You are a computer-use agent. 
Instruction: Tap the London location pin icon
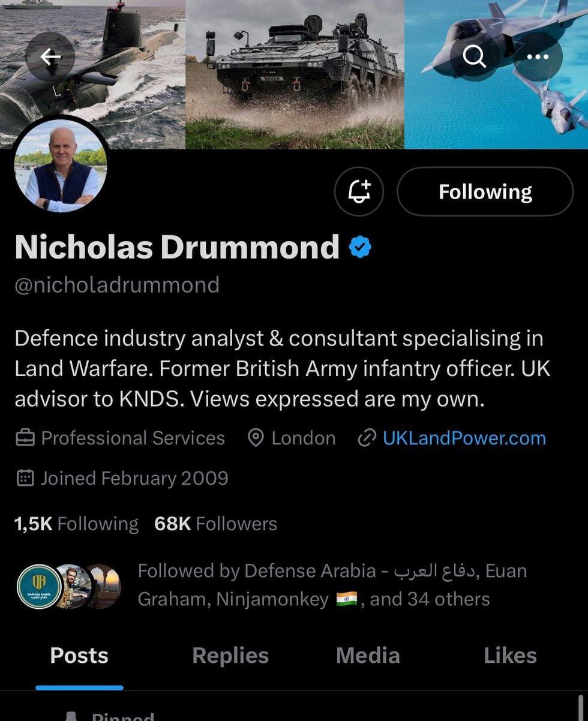tap(256, 438)
